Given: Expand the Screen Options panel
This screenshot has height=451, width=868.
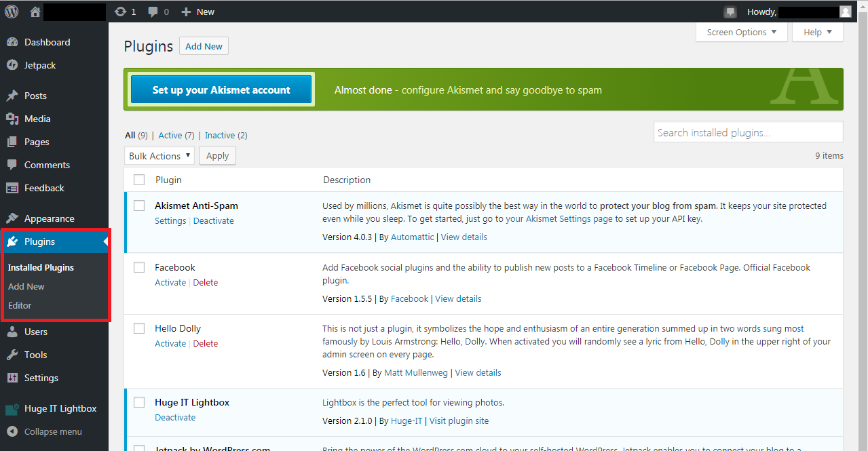Looking at the screenshot, I should [x=742, y=32].
